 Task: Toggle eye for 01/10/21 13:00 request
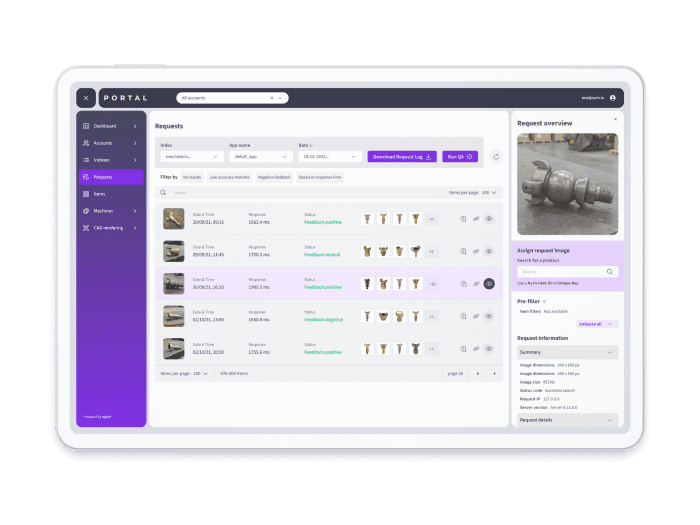[489, 317]
